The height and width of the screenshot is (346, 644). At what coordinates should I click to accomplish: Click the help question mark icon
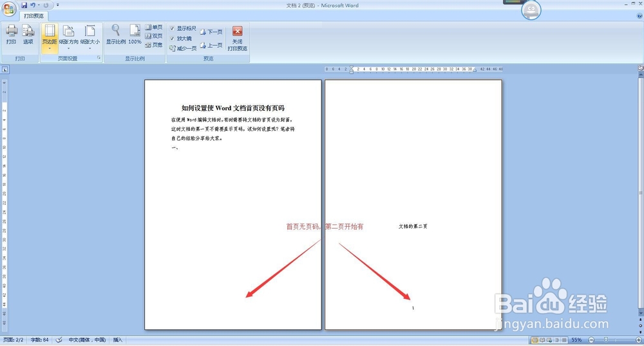click(x=639, y=15)
